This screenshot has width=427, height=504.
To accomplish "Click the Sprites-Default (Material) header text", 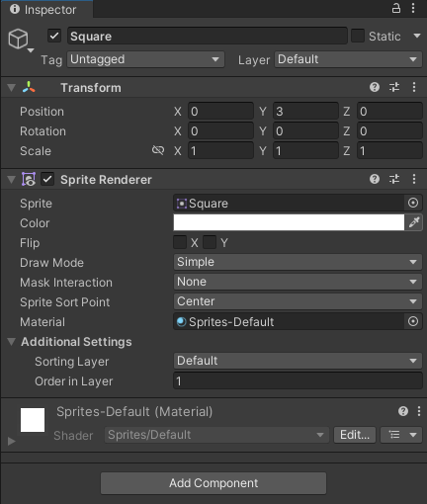I will (x=134, y=412).
